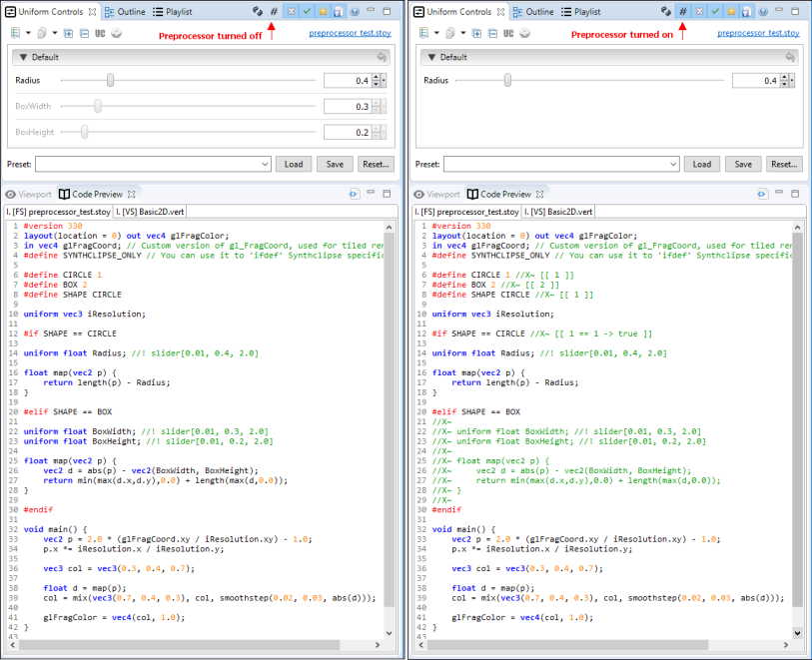Viewport: 812px width, 660px height.
Task: Click the UC icon in left Uniform Controls
Action: click(x=101, y=33)
